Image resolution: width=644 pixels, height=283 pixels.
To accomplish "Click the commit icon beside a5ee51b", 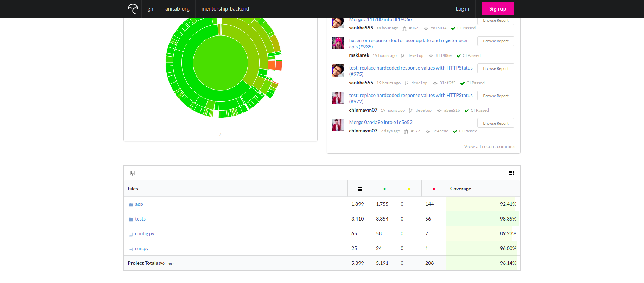I will tap(439, 111).
